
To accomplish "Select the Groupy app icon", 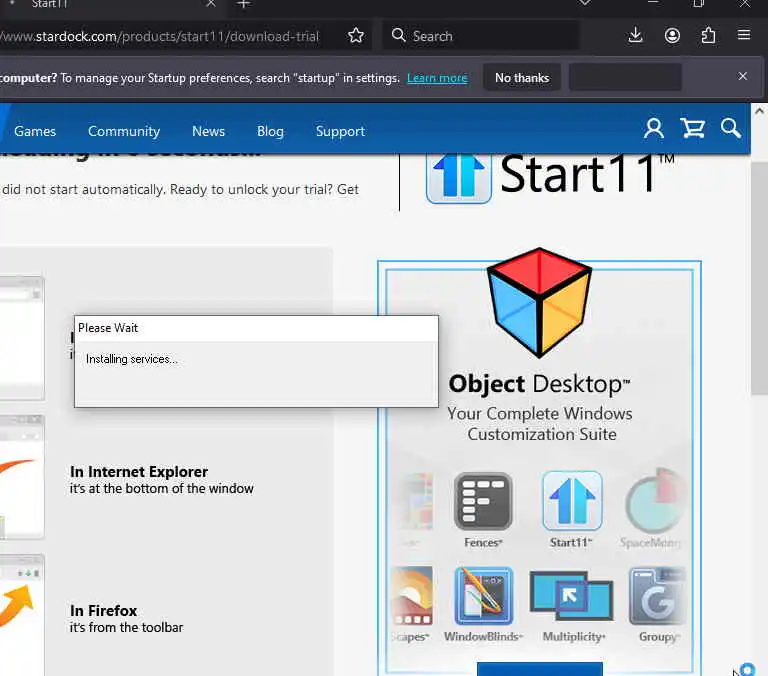I will tap(656, 596).
